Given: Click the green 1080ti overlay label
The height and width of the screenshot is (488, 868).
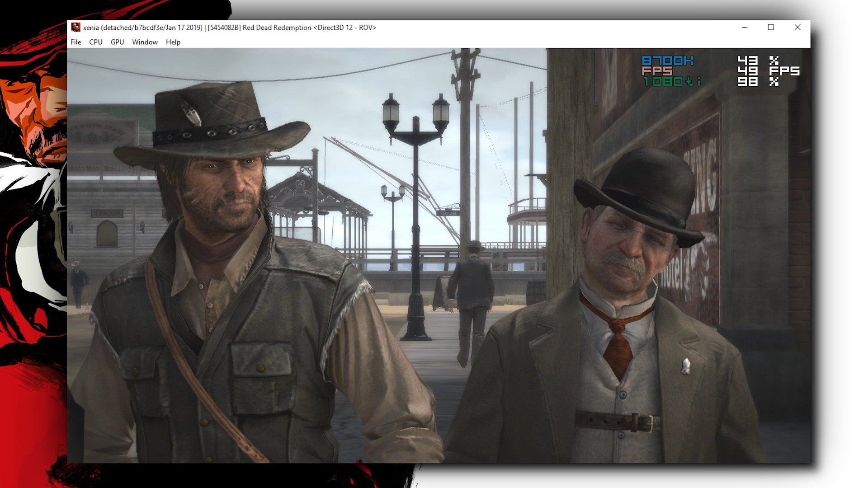Looking at the screenshot, I should (672, 82).
